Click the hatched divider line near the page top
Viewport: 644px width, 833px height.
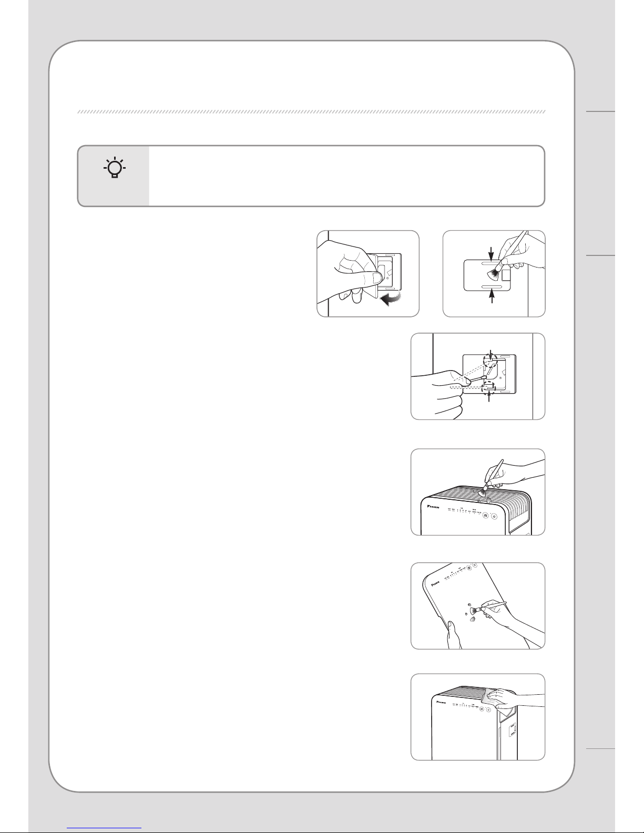point(311,112)
